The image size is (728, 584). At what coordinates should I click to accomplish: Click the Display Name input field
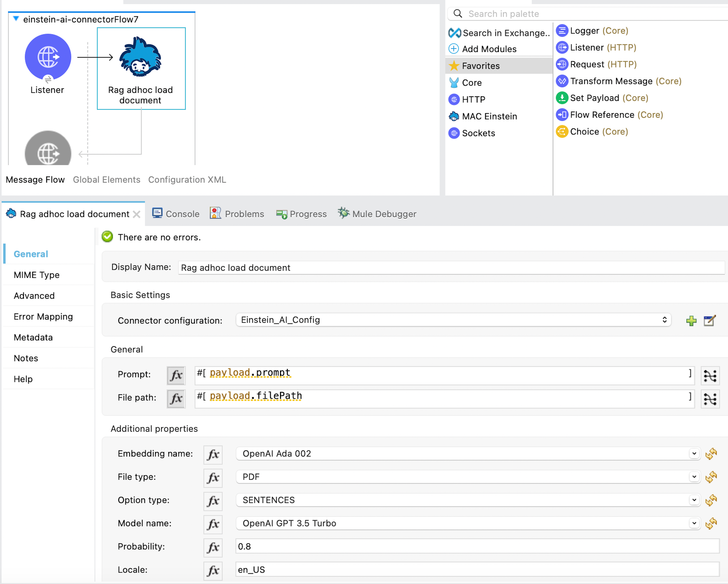click(x=451, y=268)
